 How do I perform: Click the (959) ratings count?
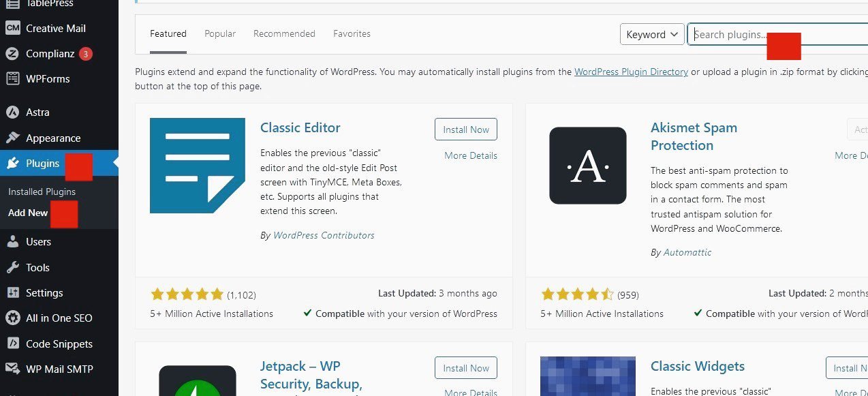coord(627,295)
